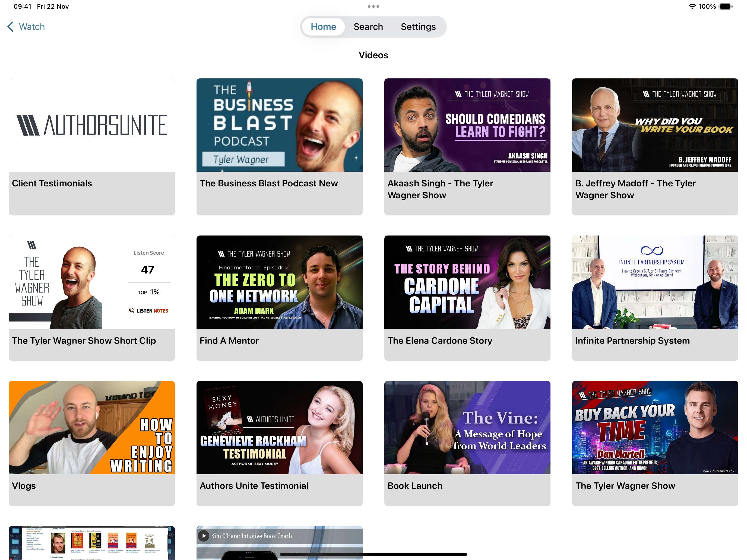
Task: Tap the home indicator bar
Action: click(x=373, y=554)
